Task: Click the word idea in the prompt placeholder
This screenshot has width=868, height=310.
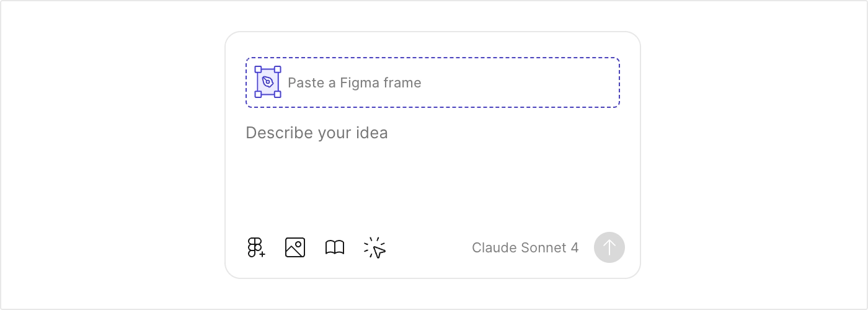Action: 373,133
